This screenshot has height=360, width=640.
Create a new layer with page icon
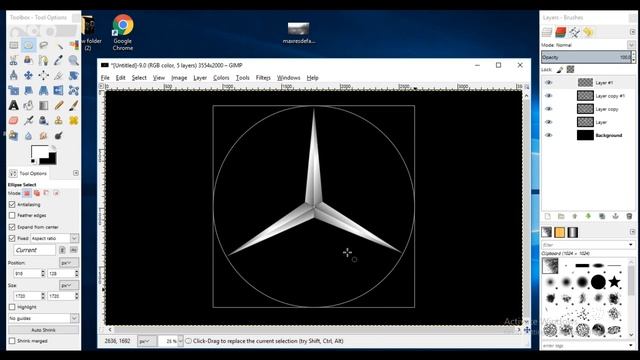[x=548, y=216]
